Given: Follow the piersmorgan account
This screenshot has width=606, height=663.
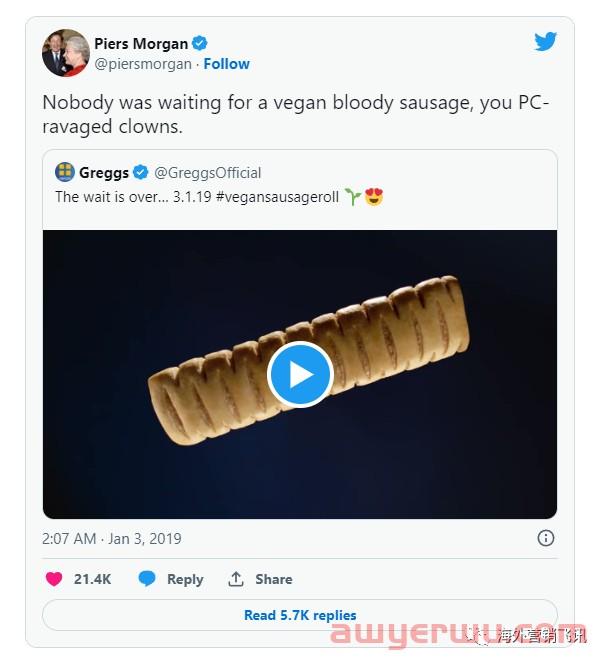Looking at the screenshot, I should (x=227, y=63).
